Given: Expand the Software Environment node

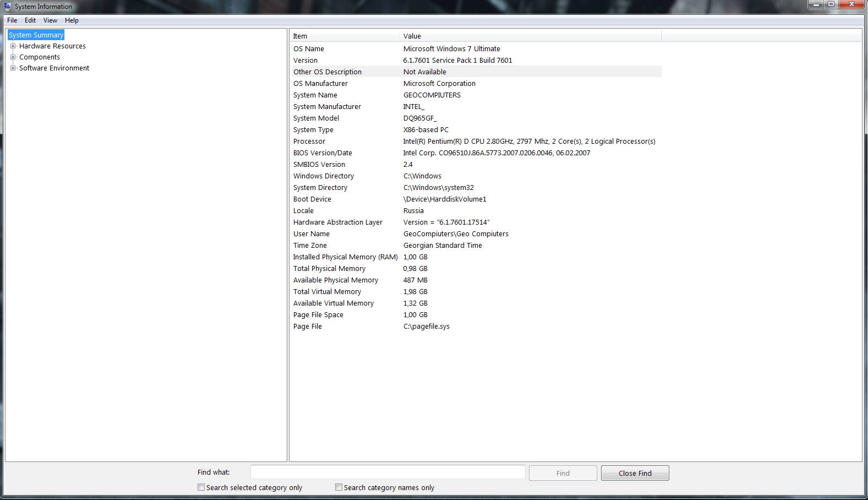Looking at the screenshot, I should (13, 68).
